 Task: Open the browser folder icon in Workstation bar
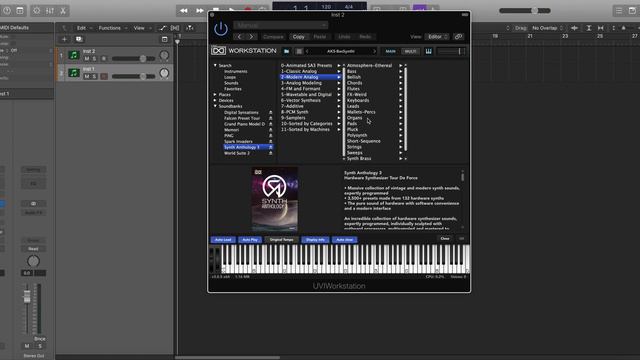pyautogui.click(x=287, y=51)
